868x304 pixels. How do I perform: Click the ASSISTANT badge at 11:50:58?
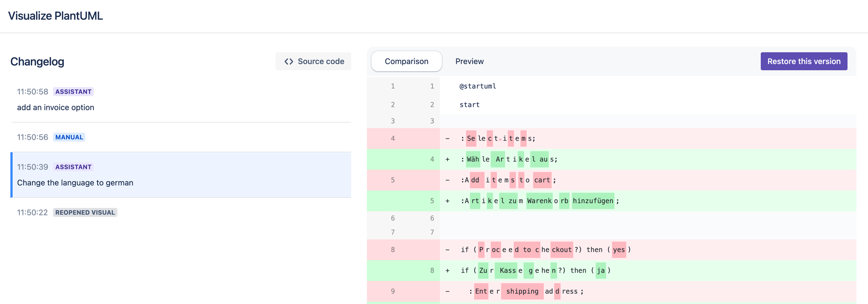(x=73, y=92)
